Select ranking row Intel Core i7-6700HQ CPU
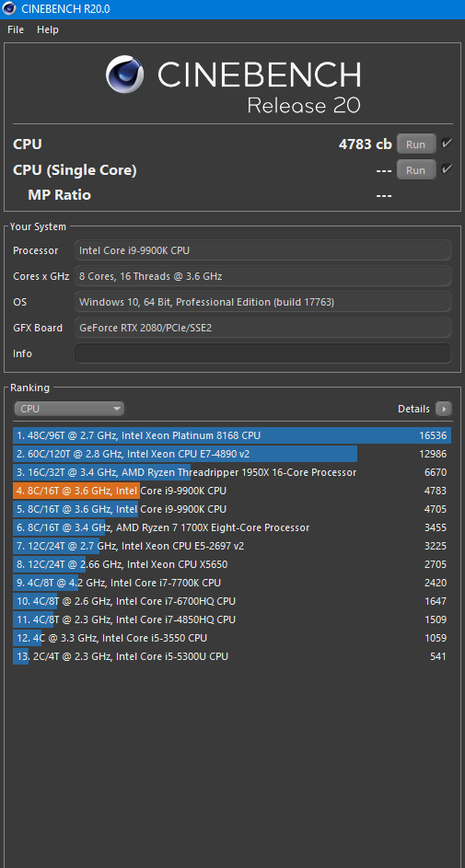Image resolution: width=465 pixels, height=868 pixels. coord(232,601)
